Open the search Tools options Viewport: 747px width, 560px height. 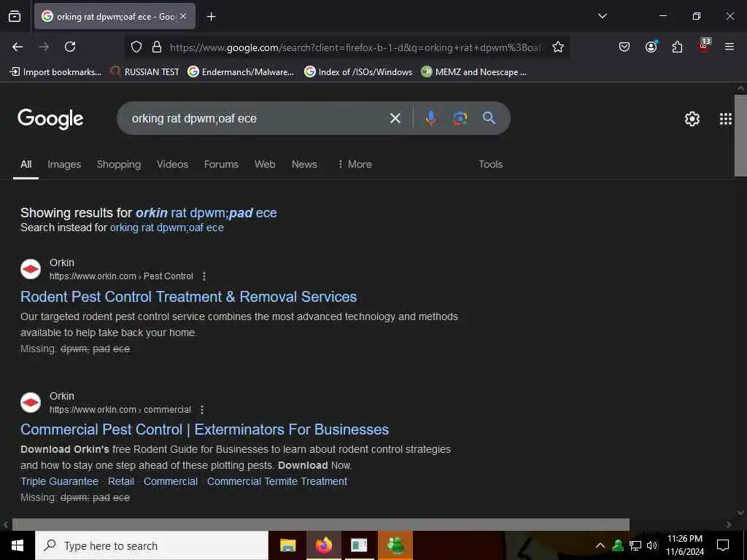pos(491,164)
